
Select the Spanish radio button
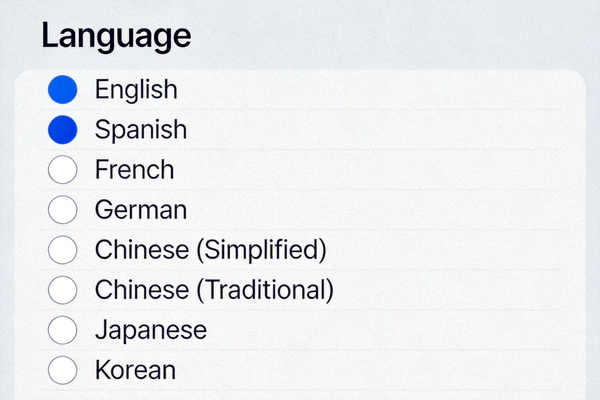(62, 130)
